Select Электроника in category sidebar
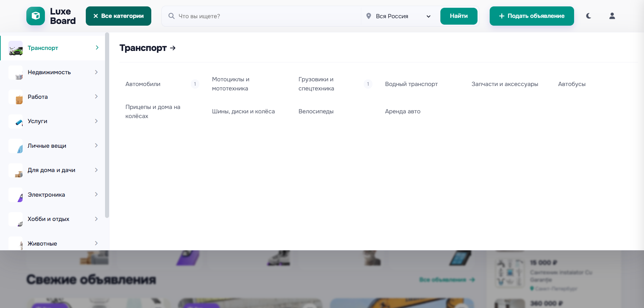 [x=53, y=195]
